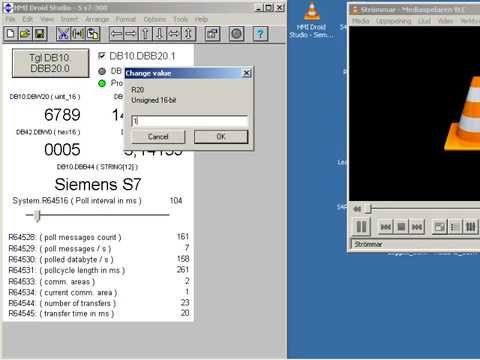Click the green indicator lamp

click(x=102, y=83)
